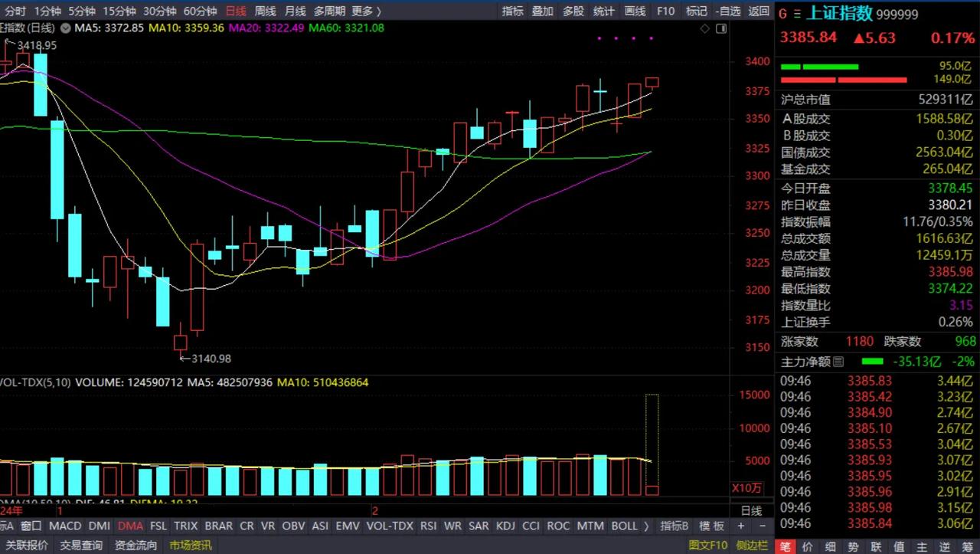Select the 15分钟 period
Screen dimensions: 980x554
coord(119,11)
